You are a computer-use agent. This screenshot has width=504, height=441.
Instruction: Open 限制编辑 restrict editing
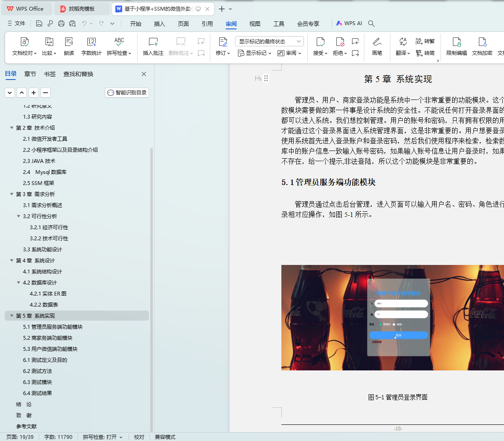pos(456,47)
